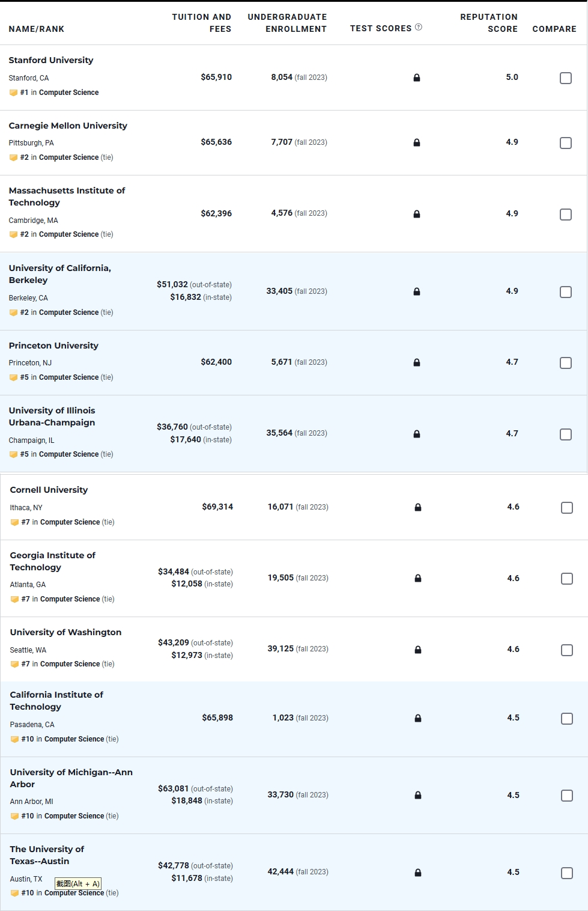Click the lock icon in Stanford's Test Scores
This screenshot has width=588, height=911.
coord(417,78)
